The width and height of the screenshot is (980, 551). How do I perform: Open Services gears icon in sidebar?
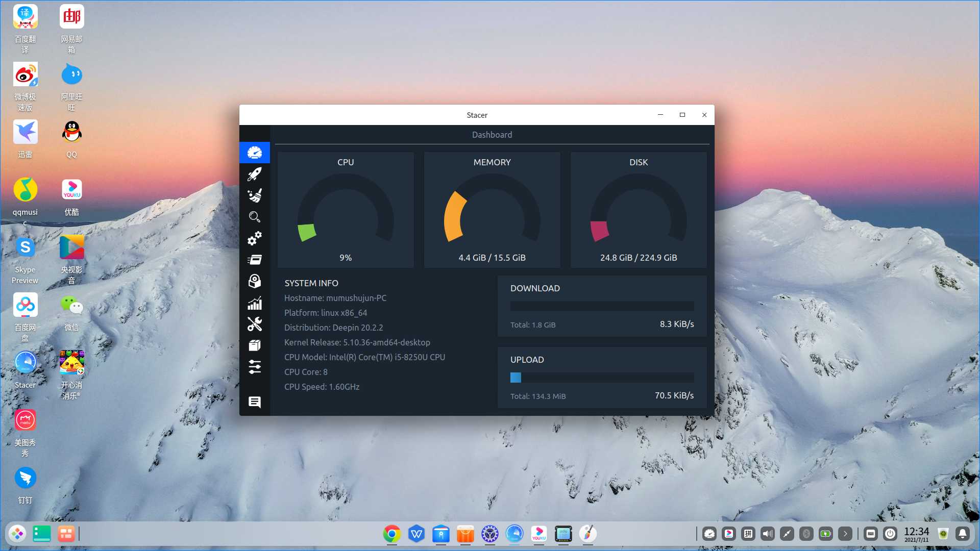[x=254, y=238]
